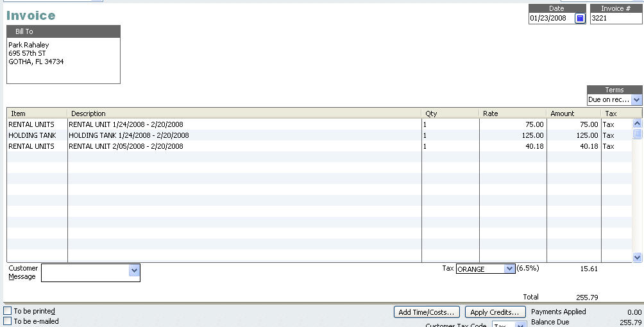The height and width of the screenshot is (327, 644).
Task: Click the Amount column header
Action: [x=573, y=113]
